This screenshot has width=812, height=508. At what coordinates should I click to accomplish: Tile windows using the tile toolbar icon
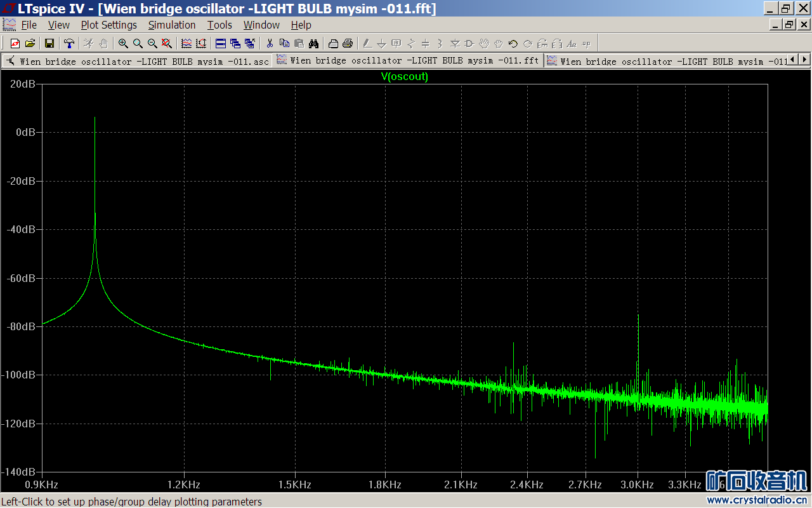click(221, 43)
